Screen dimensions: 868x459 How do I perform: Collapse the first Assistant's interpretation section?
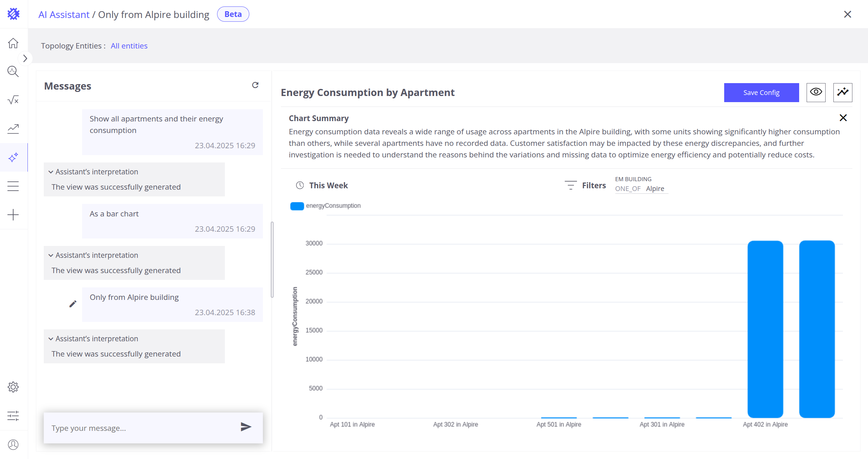[51, 172]
